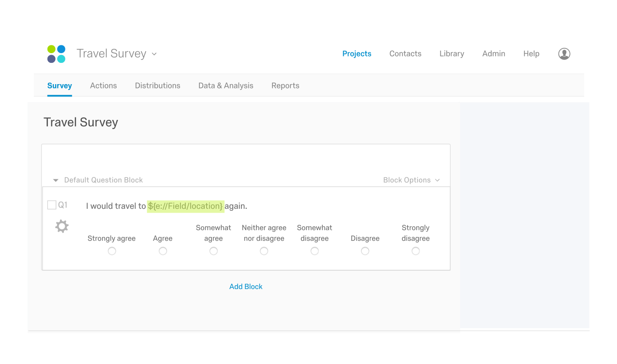
Task: Open the user account profile icon
Action: pyautogui.click(x=564, y=54)
